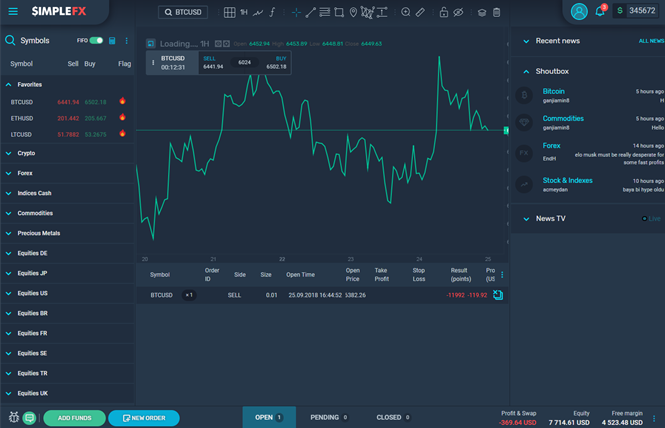665x428 pixels.
Task: Switch to the Closed orders tab
Action: (x=393, y=417)
